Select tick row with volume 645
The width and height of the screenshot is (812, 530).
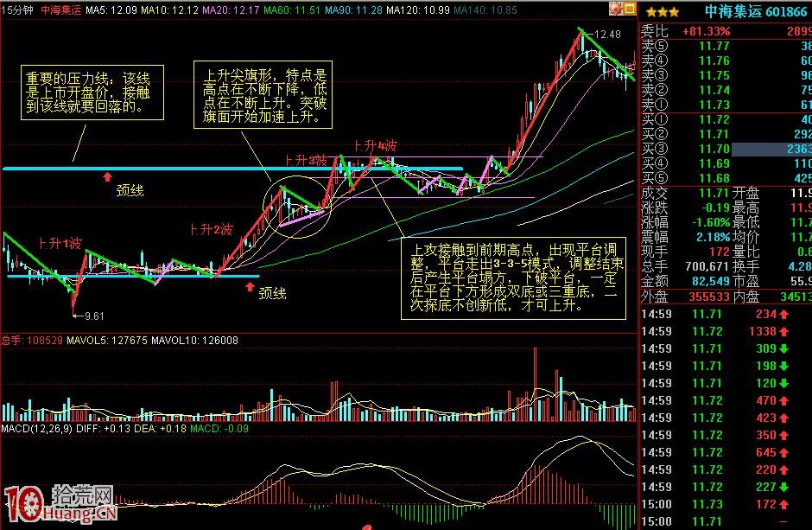point(726,452)
